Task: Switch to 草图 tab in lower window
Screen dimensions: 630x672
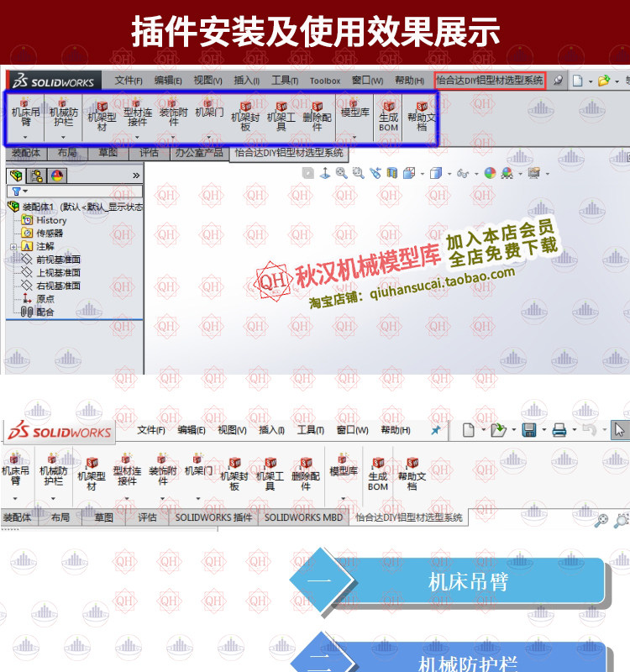Action: tap(103, 517)
